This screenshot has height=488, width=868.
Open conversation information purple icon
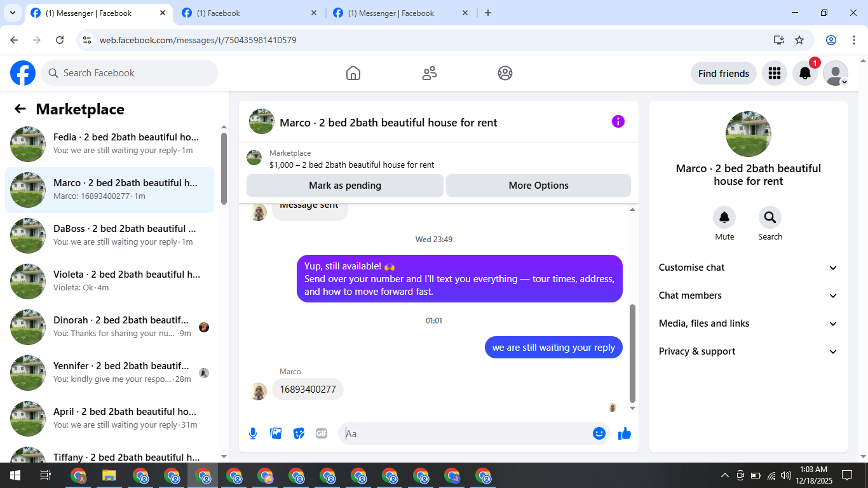coord(618,121)
